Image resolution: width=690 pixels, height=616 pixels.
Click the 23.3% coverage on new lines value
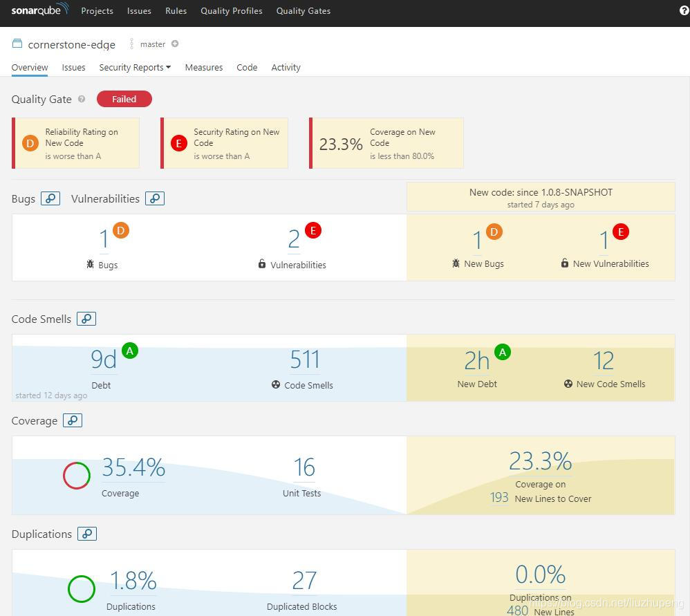coord(541,461)
